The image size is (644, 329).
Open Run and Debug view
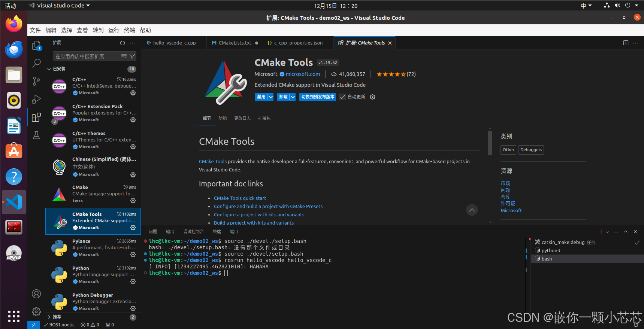coord(36,99)
